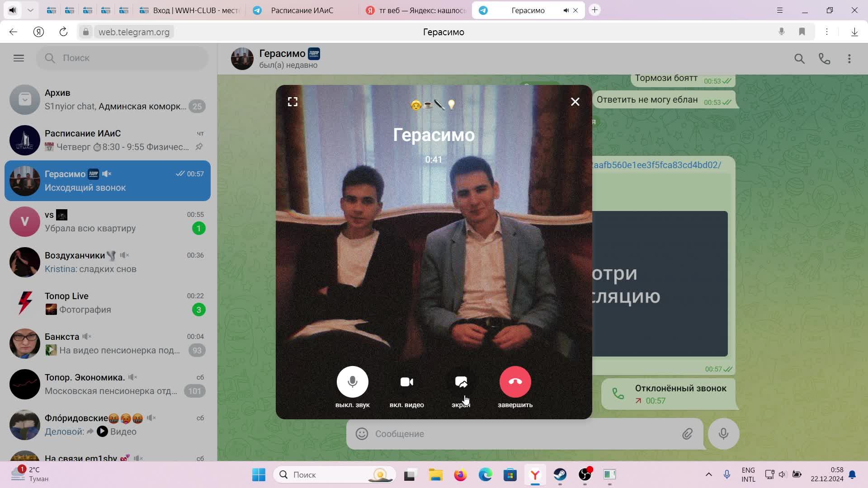Open the Telegram hamburger menu
The image size is (868, 488).
[19, 58]
